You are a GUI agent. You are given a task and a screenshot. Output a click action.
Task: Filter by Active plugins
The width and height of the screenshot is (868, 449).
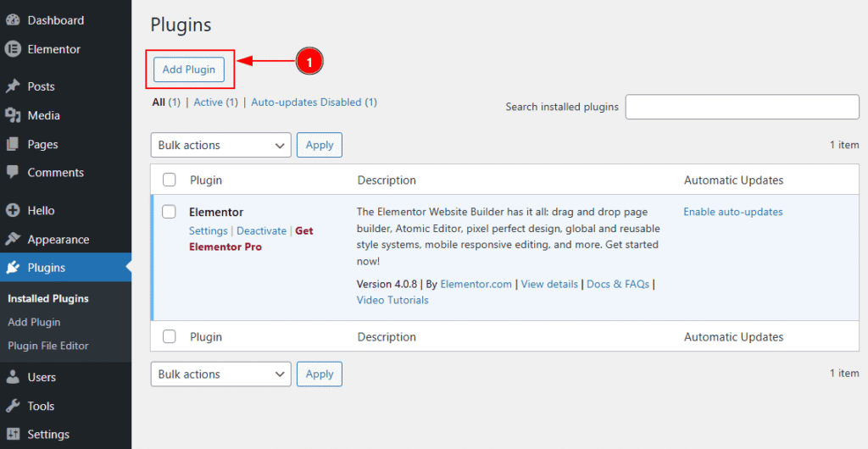(209, 103)
